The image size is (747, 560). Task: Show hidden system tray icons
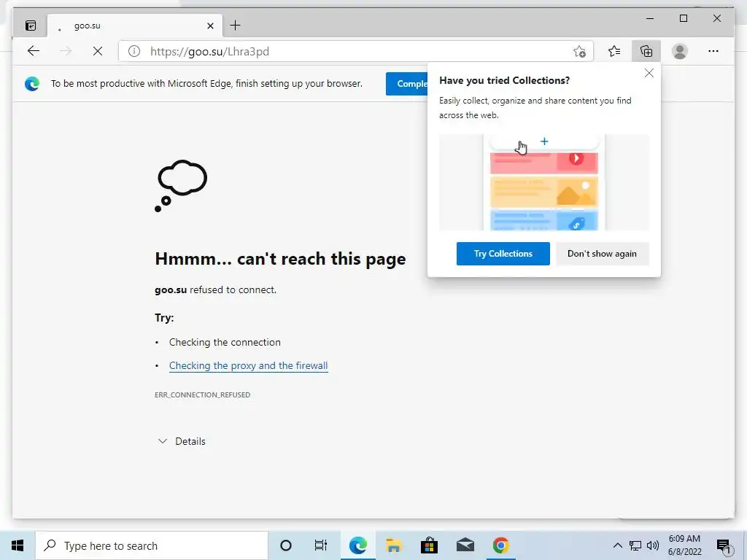click(x=617, y=545)
